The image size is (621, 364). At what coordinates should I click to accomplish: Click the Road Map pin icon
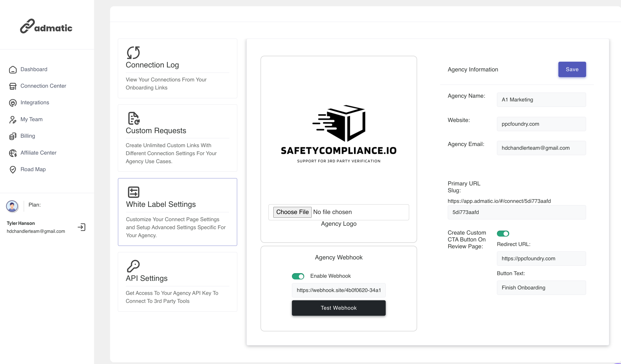(13, 169)
